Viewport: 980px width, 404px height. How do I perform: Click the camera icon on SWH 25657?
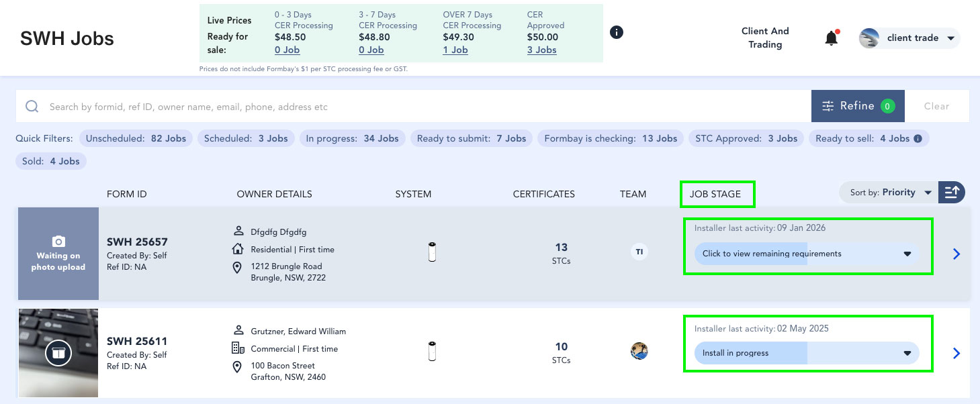58,241
